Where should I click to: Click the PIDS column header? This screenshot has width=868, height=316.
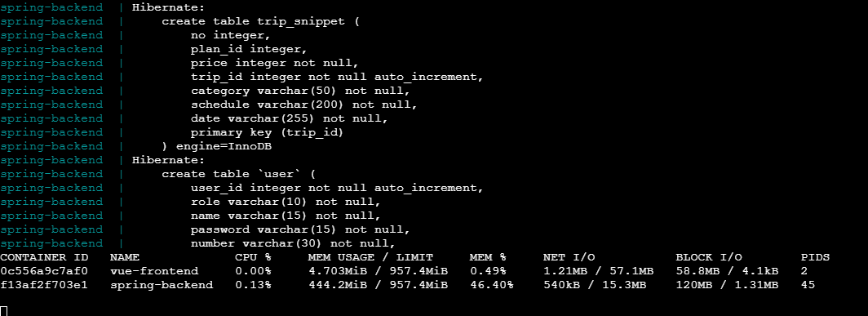pyautogui.click(x=815, y=257)
